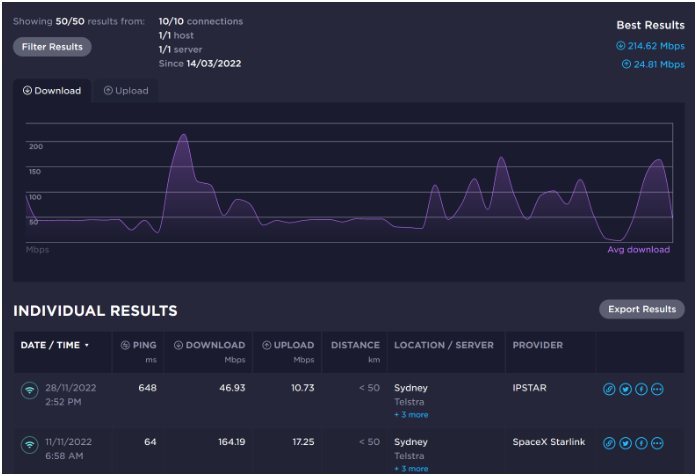
Task: Switch to the Upload chart tab
Action: pos(126,91)
